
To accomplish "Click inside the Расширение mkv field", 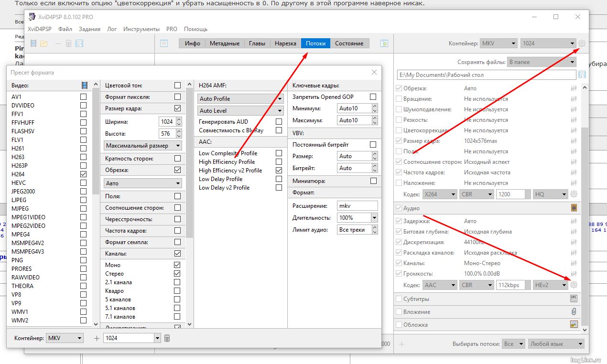I will point(357,206).
